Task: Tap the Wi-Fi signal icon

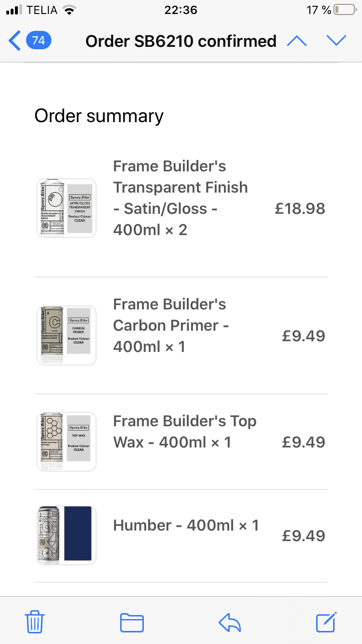Action: coord(70,10)
